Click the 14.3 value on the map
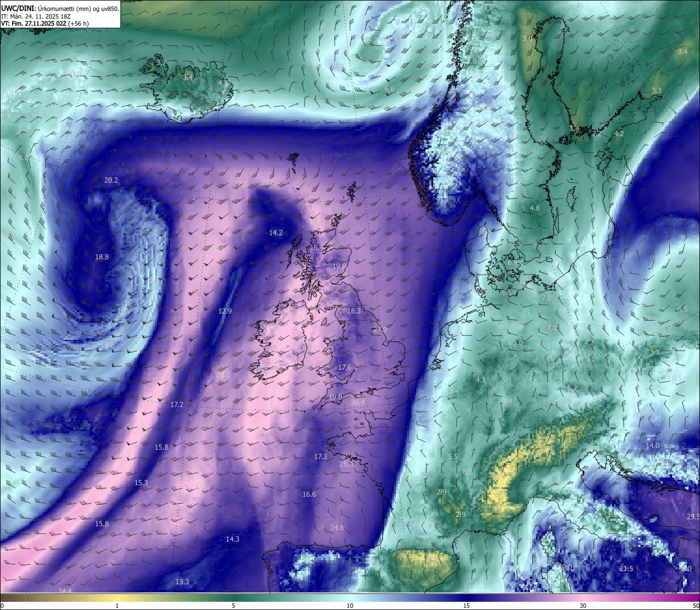This screenshot has height=610, width=700. tap(232, 539)
